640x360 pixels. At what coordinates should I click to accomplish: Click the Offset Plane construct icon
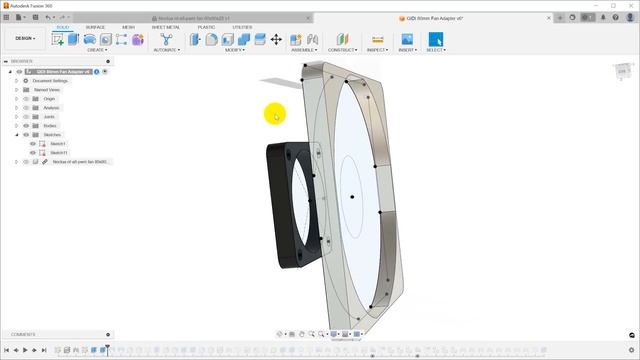pyautogui.click(x=342, y=40)
